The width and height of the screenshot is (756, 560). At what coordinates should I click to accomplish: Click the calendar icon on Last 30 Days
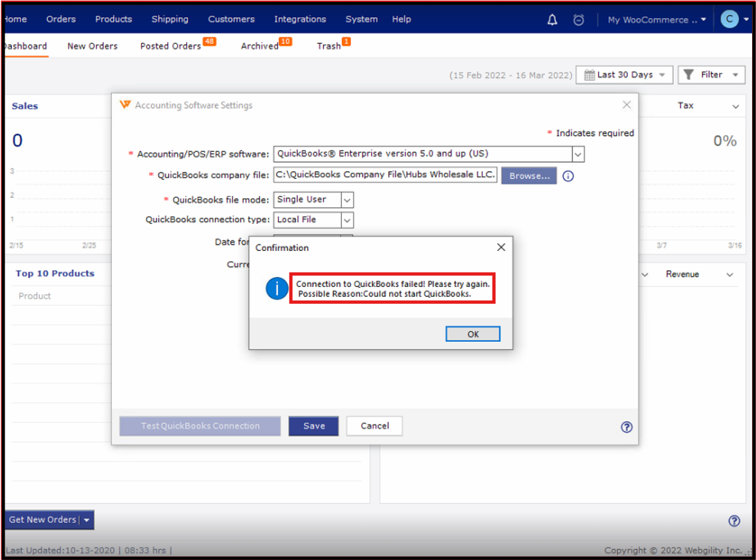click(589, 75)
